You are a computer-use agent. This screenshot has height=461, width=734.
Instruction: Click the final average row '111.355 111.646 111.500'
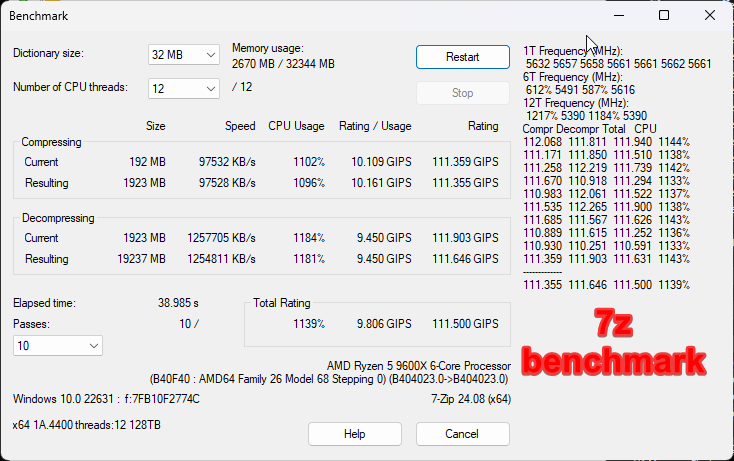pos(606,285)
